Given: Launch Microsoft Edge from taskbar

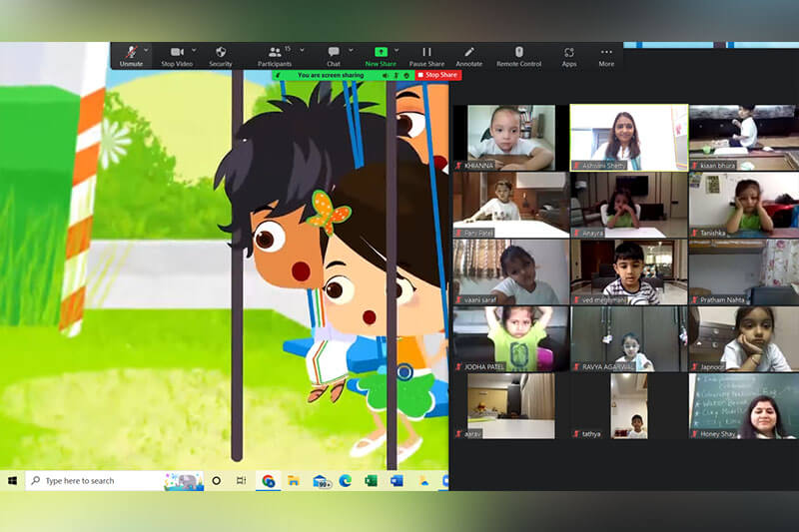Looking at the screenshot, I should coord(346,480).
